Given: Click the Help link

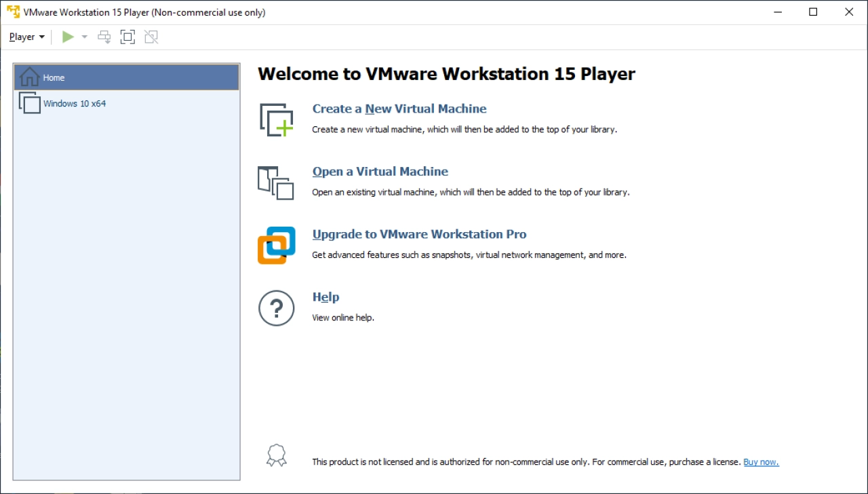Looking at the screenshot, I should (x=325, y=297).
